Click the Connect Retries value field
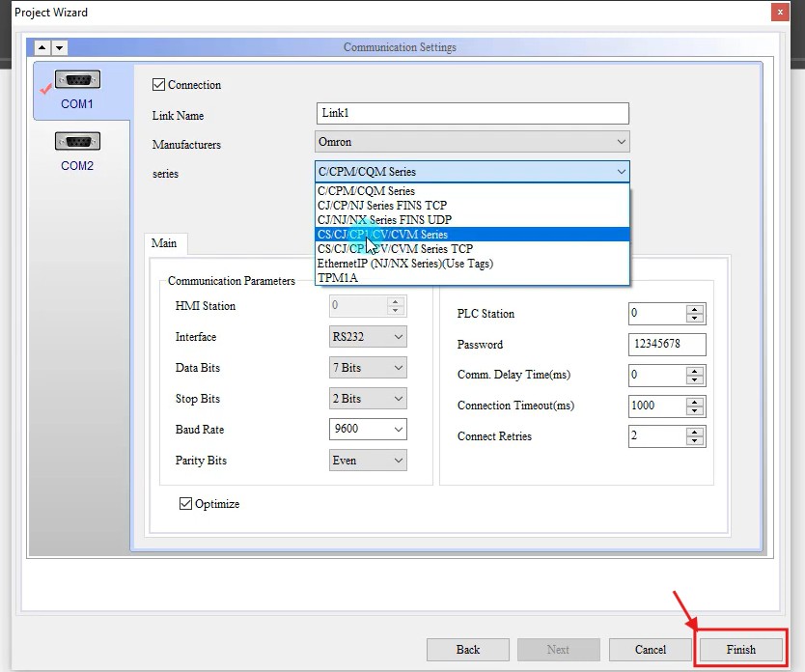 pos(656,436)
